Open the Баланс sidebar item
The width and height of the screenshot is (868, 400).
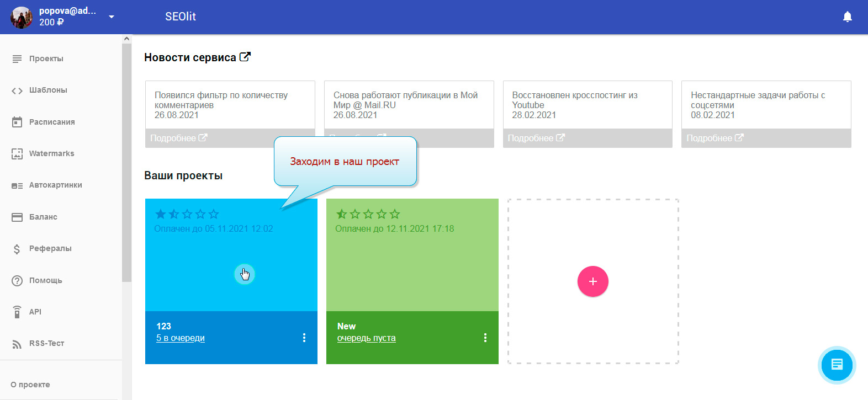(x=43, y=217)
